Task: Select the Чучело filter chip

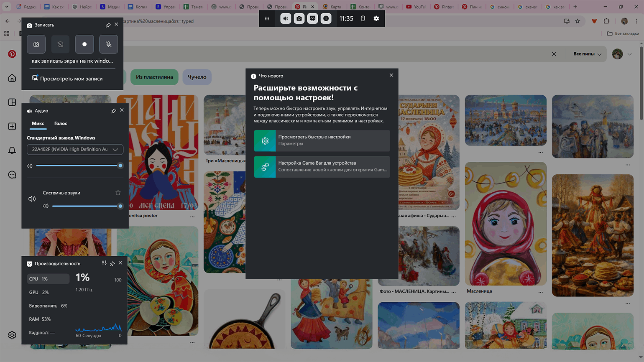Action: [x=197, y=77]
